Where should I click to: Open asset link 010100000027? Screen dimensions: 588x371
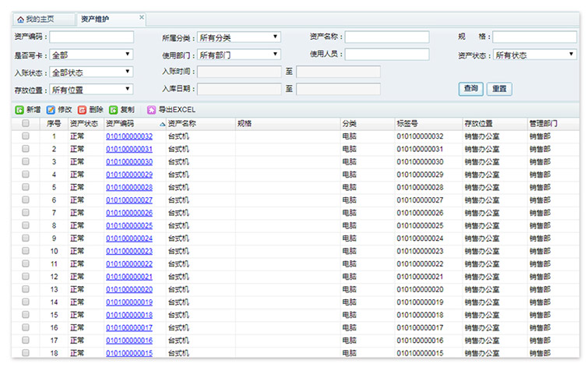(129, 200)
